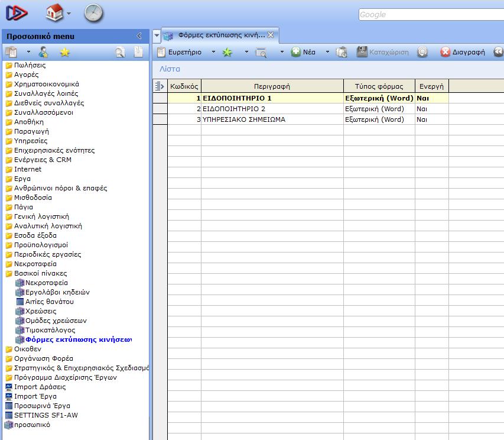Open the Αγορές folder
Image resolution: width=504 pixels, height=440 pixels.
[22, 75]
